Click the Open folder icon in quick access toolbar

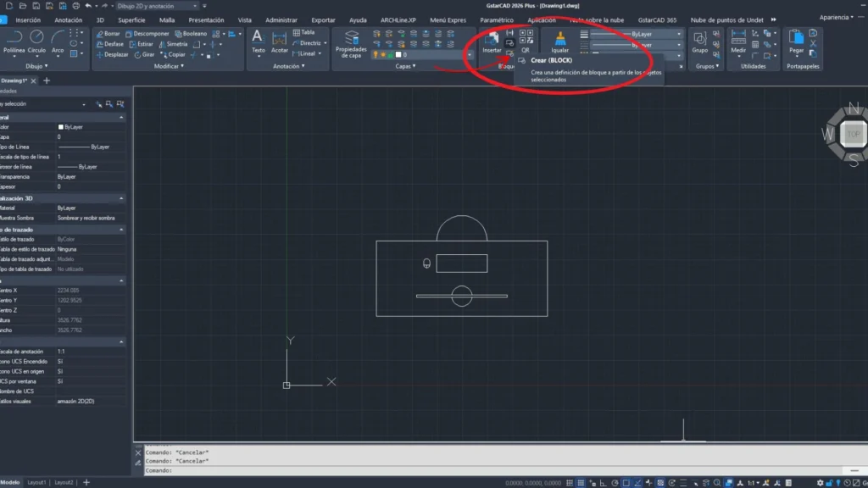pyautogui.click(x=23, y=6)
